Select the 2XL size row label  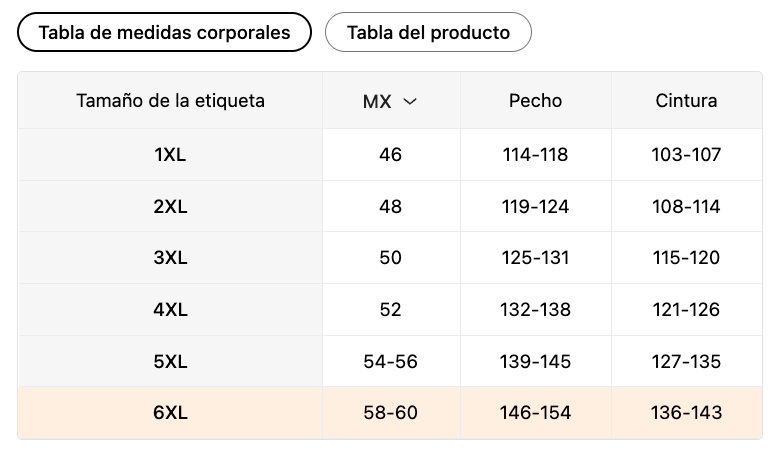170,207
